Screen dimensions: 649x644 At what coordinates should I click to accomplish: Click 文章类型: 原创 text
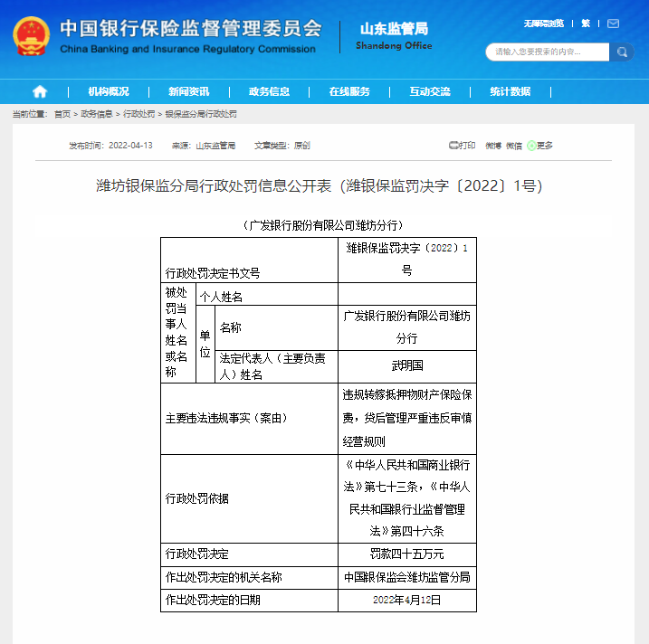tap(282, 146)
